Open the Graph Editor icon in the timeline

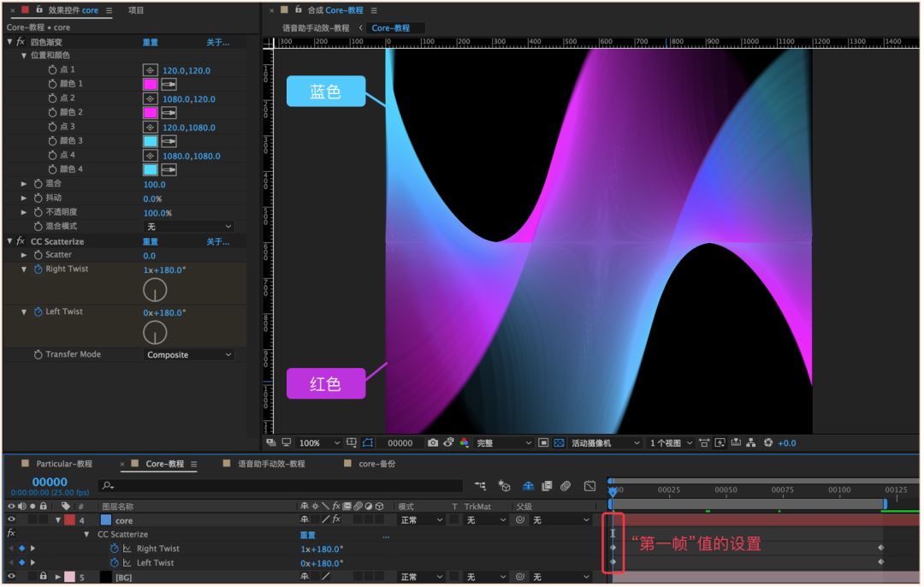pos(589,486)
